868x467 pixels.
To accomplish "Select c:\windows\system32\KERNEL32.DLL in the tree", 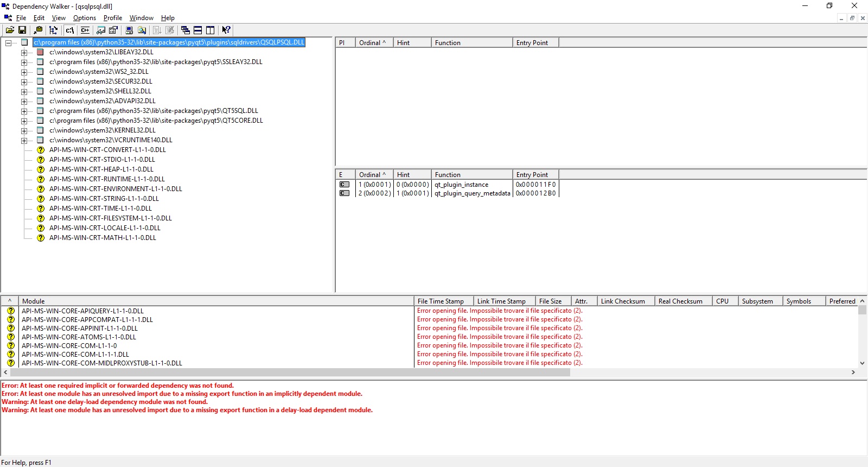I will pos(103,130).
